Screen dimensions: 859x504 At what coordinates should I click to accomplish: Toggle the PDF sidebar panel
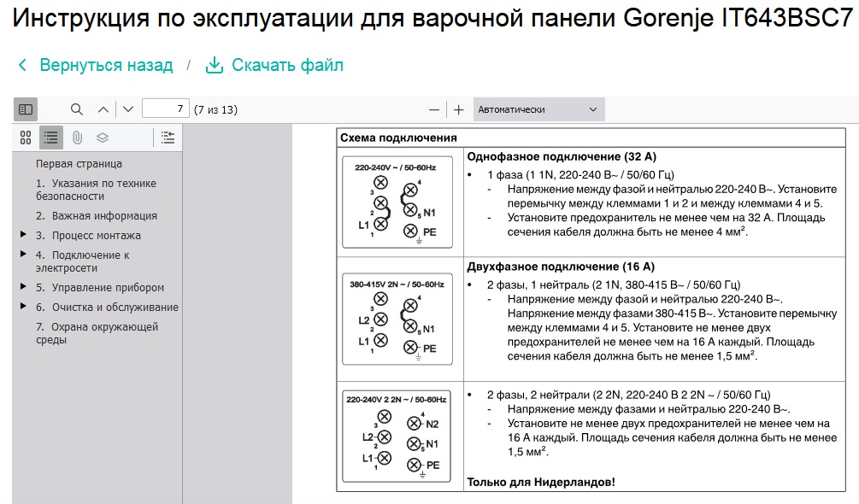pos(25,109)
